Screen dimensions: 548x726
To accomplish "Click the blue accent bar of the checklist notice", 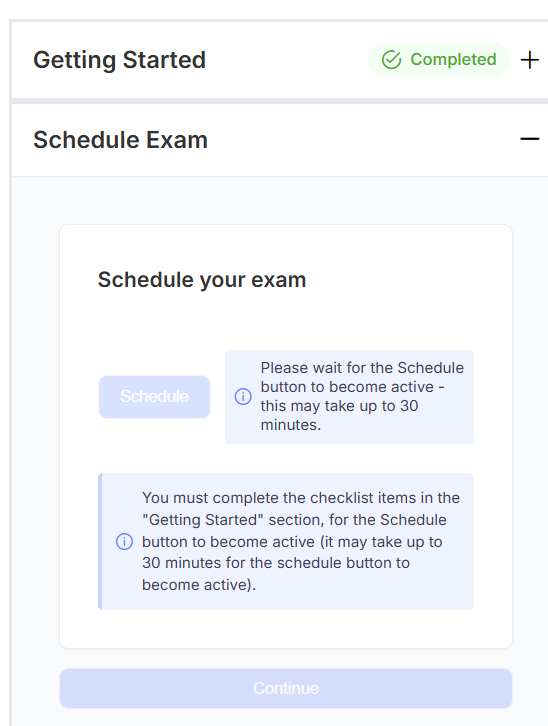I will [x=100, y=541].
